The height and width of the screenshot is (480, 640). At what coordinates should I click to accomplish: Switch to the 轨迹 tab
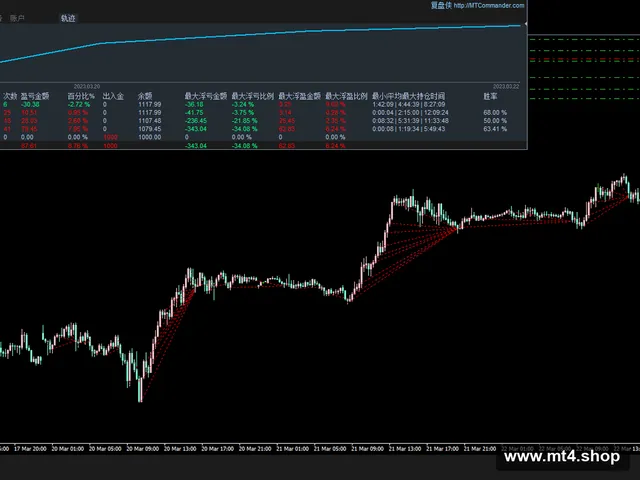tap(68, 18)
